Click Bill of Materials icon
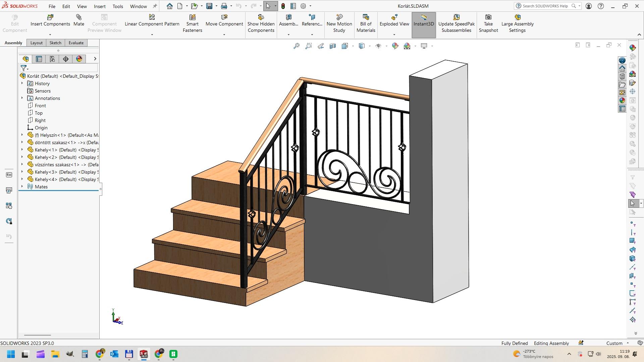Screen dimensions: 644x362 (366, 17)
